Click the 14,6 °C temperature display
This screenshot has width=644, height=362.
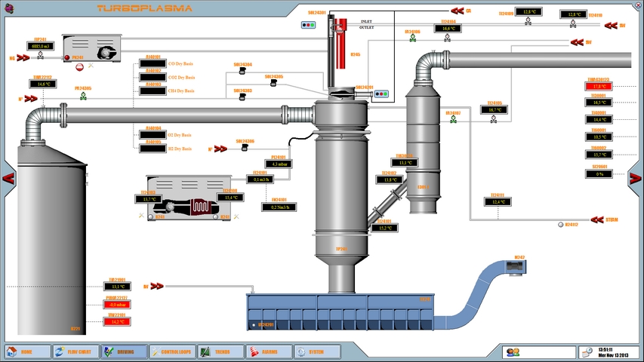coord(43,84)
